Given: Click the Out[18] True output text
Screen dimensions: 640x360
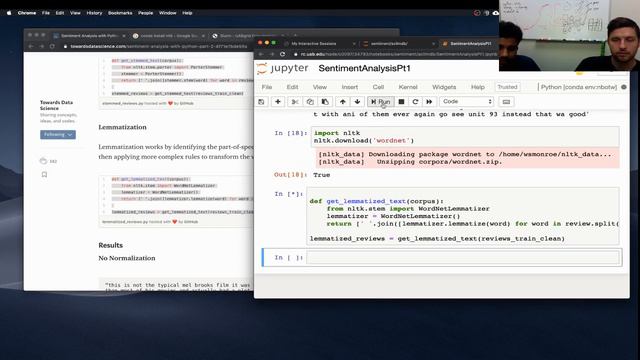Looking at the screenshot, I should (322, 175).
